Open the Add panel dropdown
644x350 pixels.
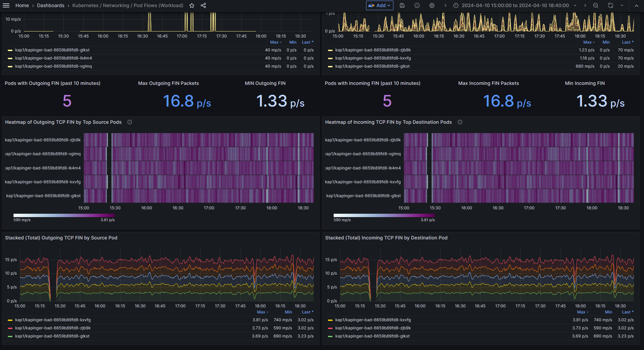tap(380, 5)
